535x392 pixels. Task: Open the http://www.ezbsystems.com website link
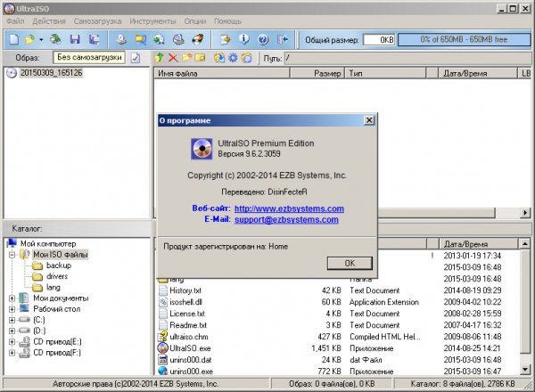(x=289, y=208)
